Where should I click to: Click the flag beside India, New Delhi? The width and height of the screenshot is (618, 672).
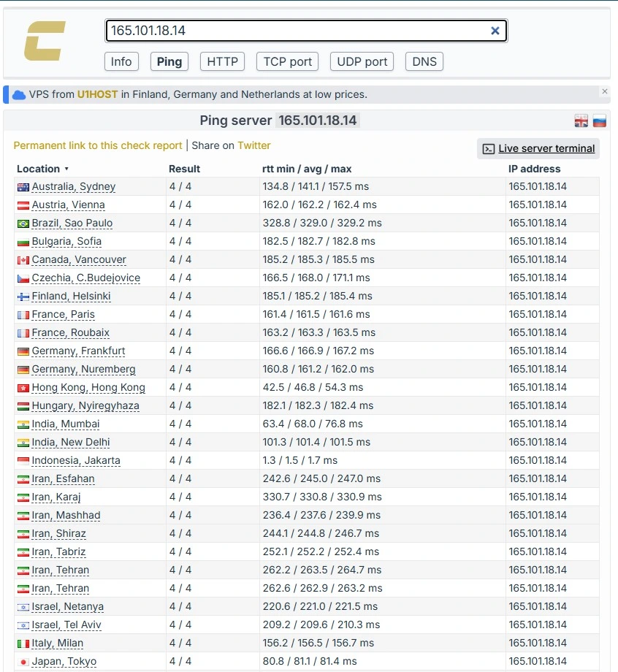23,443
